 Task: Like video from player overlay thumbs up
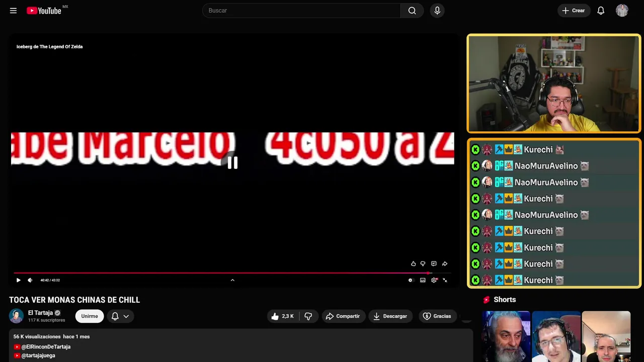point(414,263)
